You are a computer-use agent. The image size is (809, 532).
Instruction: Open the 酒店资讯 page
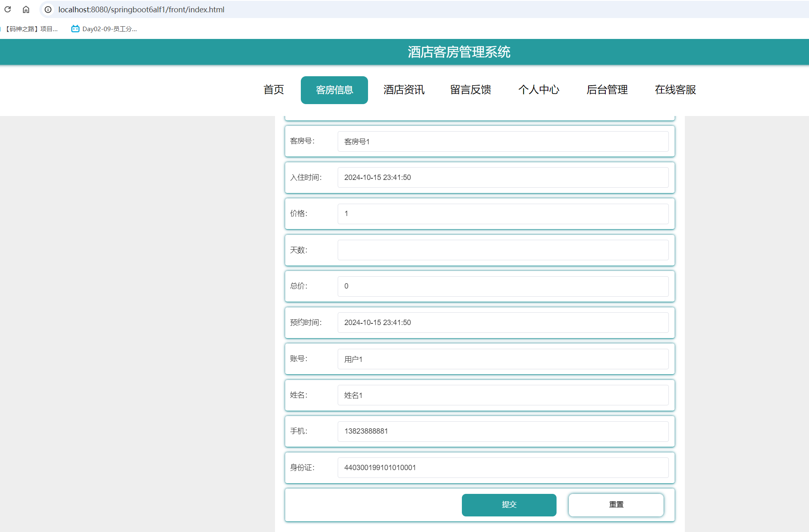coord(404,90)
